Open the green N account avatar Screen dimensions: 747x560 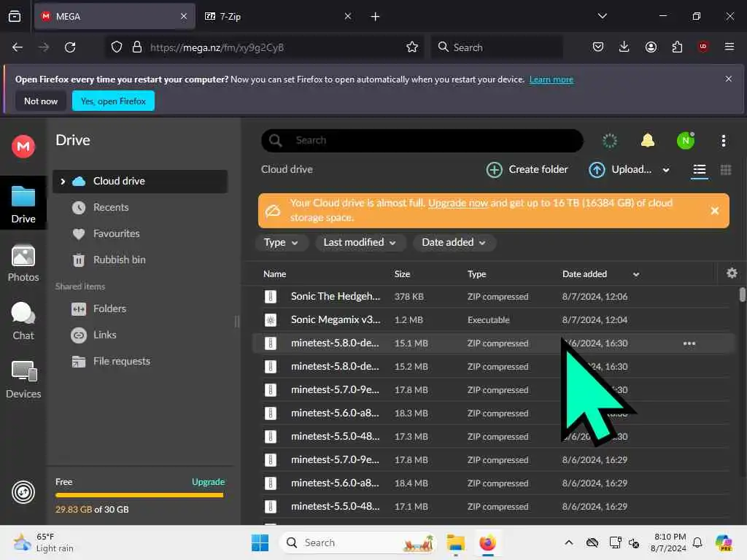pos(686,141)
